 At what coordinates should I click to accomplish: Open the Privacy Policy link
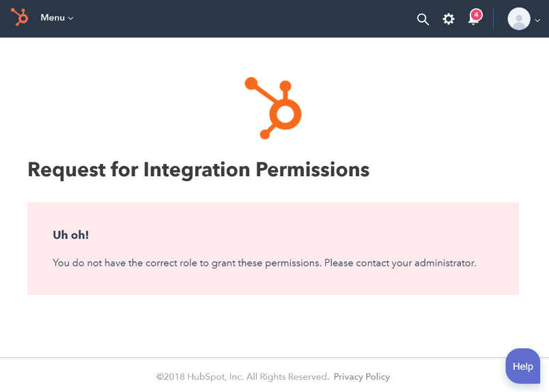point(362,377)
